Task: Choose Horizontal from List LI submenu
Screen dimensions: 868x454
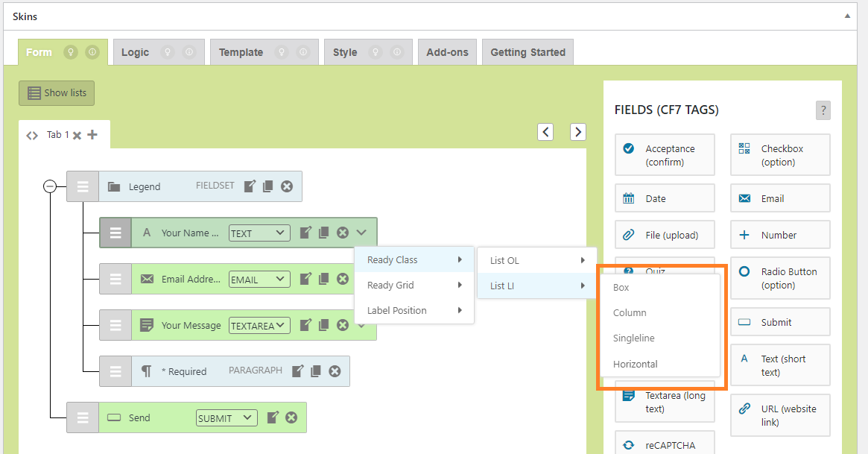Action: point(635,364)
